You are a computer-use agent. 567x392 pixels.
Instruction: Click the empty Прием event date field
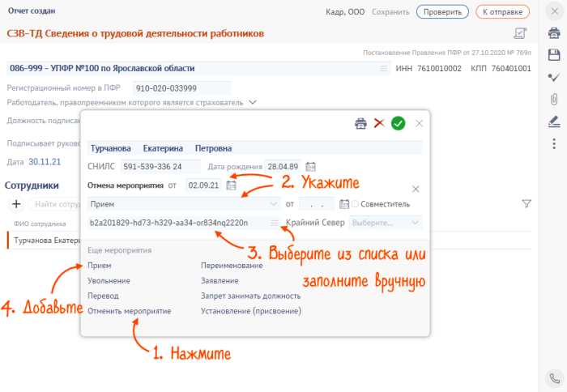[317, 204]
